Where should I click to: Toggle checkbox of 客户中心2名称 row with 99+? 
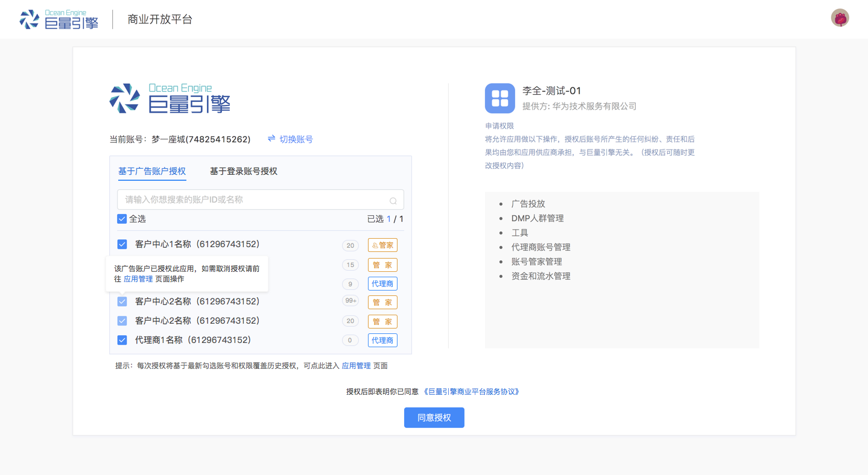122,301
